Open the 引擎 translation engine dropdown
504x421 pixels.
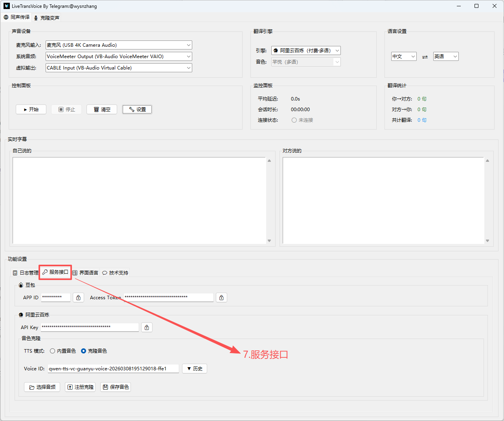click(x=306, y=51)
